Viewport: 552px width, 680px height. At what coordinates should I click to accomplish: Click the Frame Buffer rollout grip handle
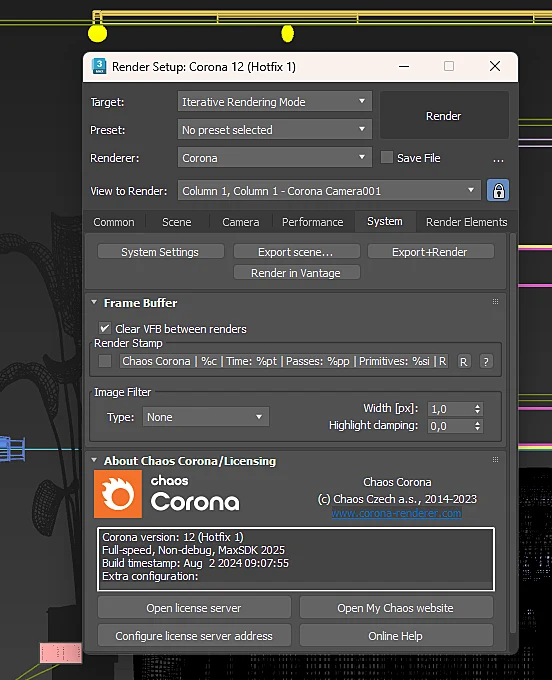coord(495,302)
